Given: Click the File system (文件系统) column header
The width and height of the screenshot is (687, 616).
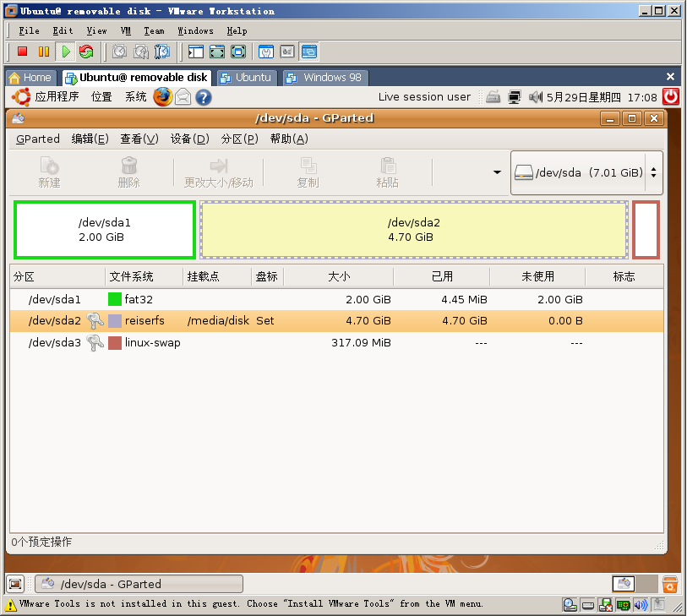Looking at the screenshot, I should coord(144,276).
